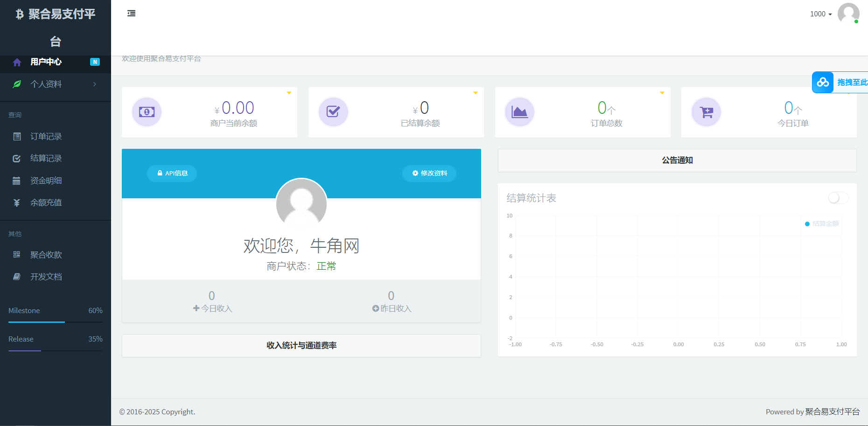Open 余额充值 in sidebar

coord(56,203)
